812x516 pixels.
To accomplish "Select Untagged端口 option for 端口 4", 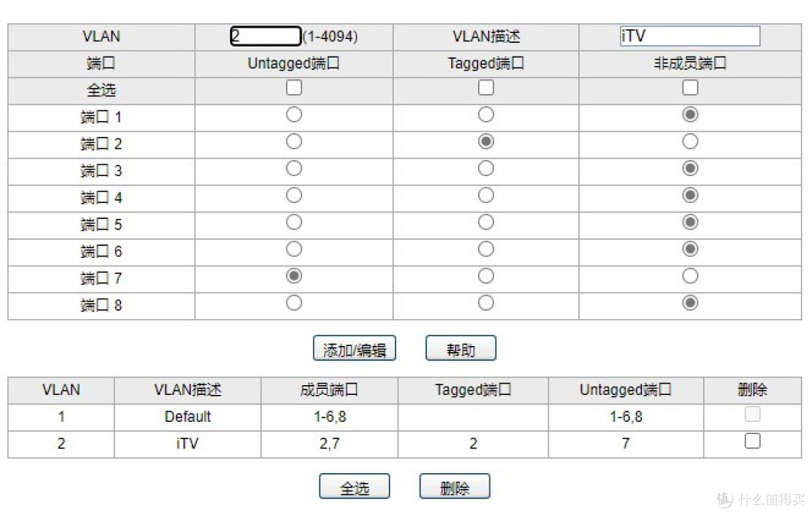I will point(293,195).
